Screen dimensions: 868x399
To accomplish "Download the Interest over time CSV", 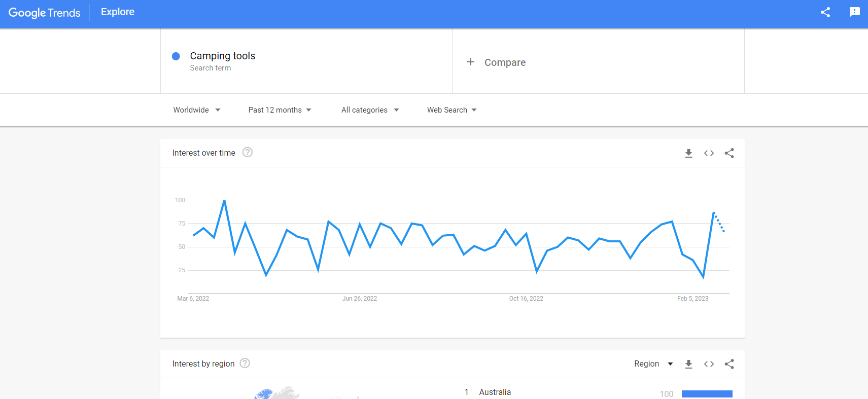I will click(688, 153).
